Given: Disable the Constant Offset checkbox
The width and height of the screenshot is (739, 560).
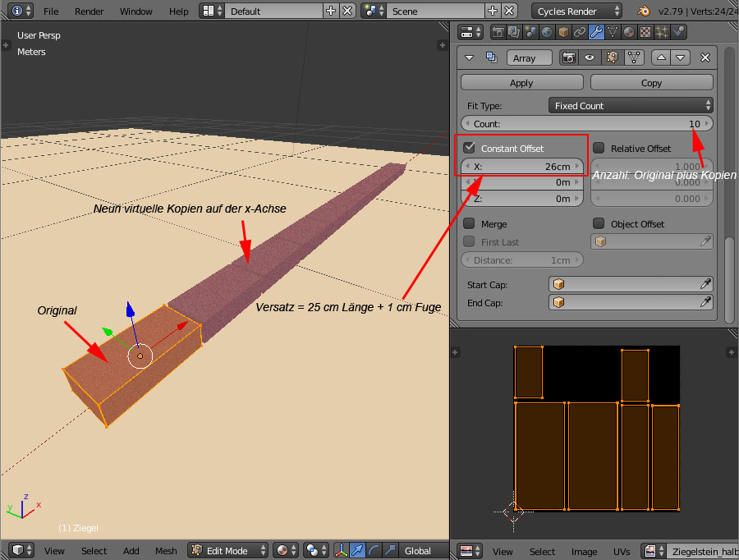Looking at the screenshot, I should click(470, 149).
